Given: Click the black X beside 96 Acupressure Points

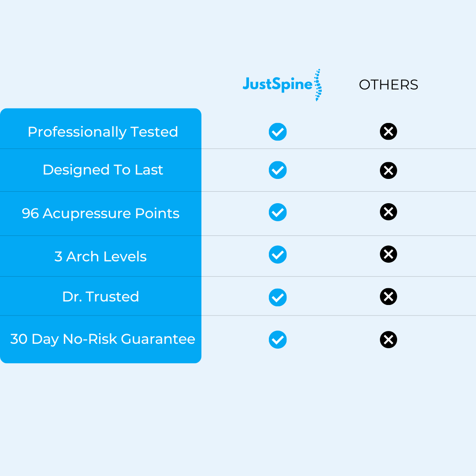Looking at the screenshot, I should [x=388, y=212].
